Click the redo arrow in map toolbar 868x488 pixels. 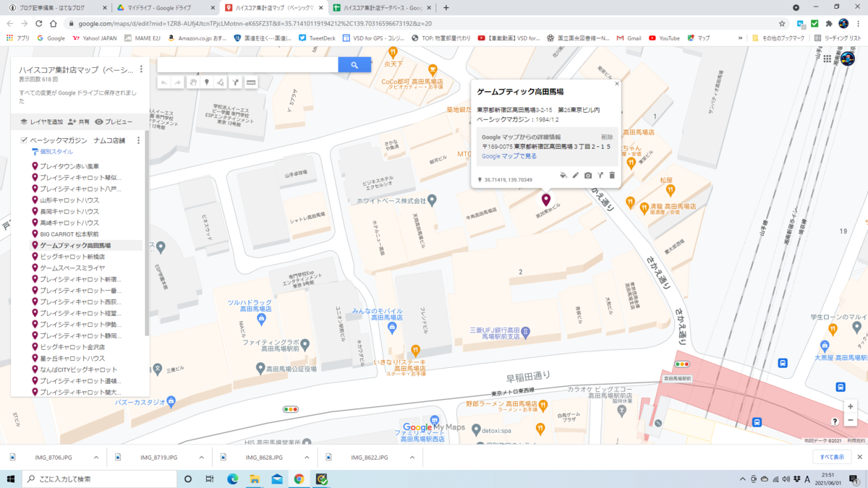[178, 82]
